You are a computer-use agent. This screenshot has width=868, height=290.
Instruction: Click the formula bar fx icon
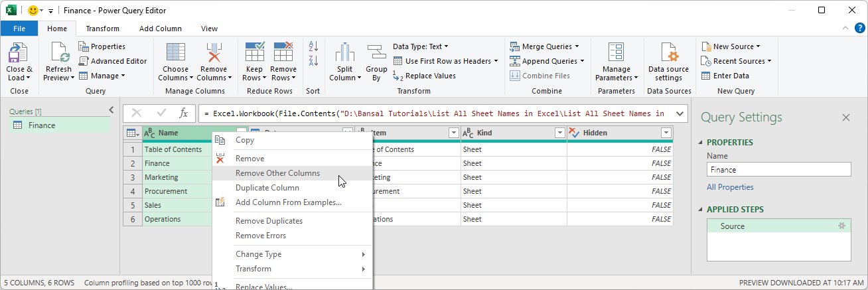(x=184, y=113)
